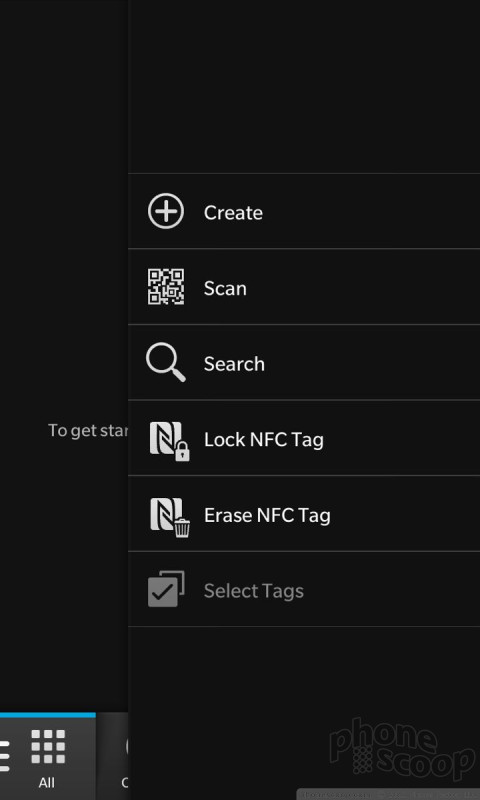Tap the NFC padlock icon
This screenshot has width=480, height=800.
tap(169, 441)
